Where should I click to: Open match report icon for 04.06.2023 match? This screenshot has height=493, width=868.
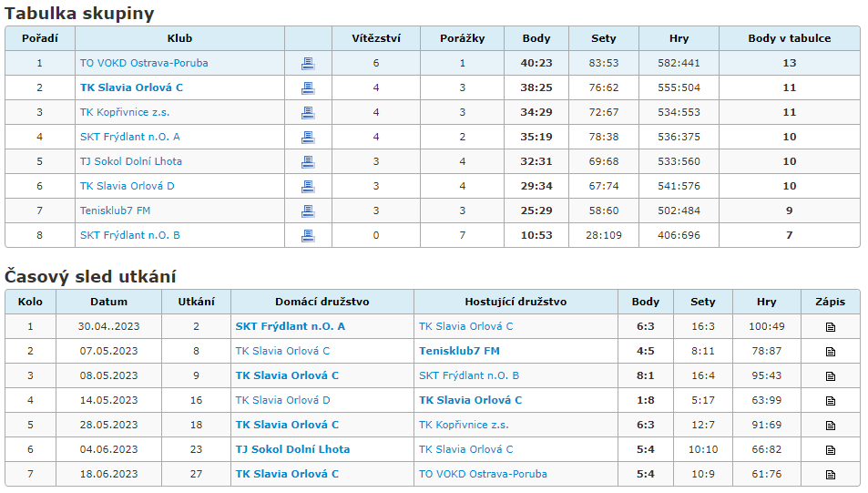(831, 450)
